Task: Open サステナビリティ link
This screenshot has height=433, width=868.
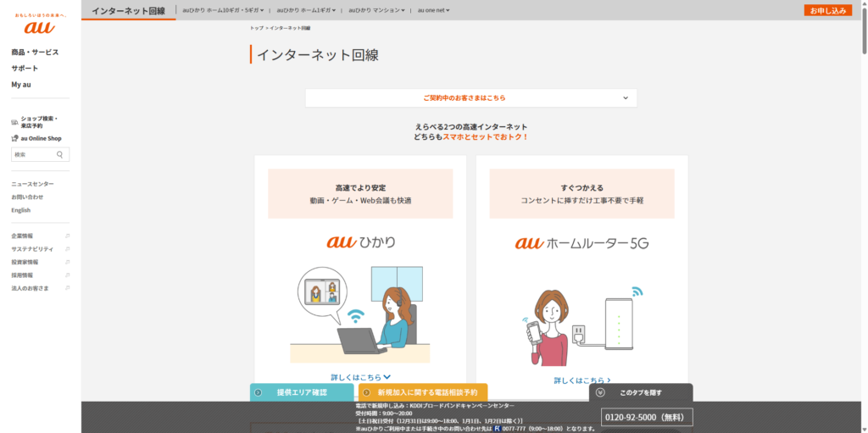Action: 33,249
